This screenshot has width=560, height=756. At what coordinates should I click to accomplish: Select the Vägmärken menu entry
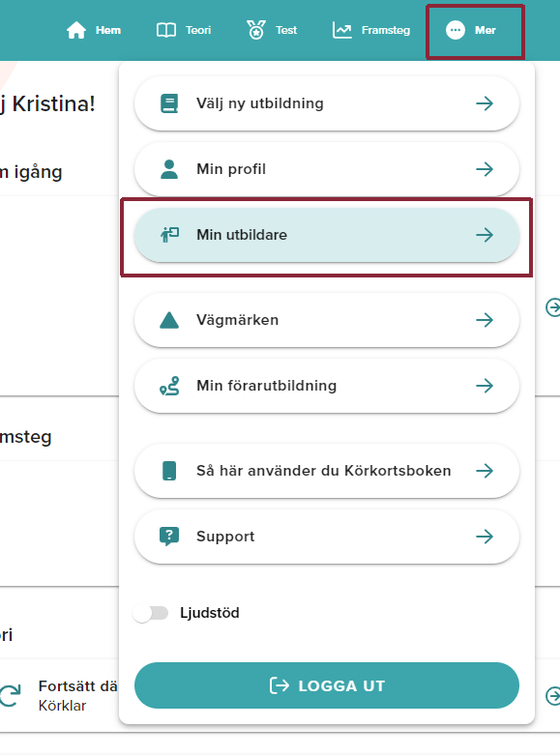[327, 320]
